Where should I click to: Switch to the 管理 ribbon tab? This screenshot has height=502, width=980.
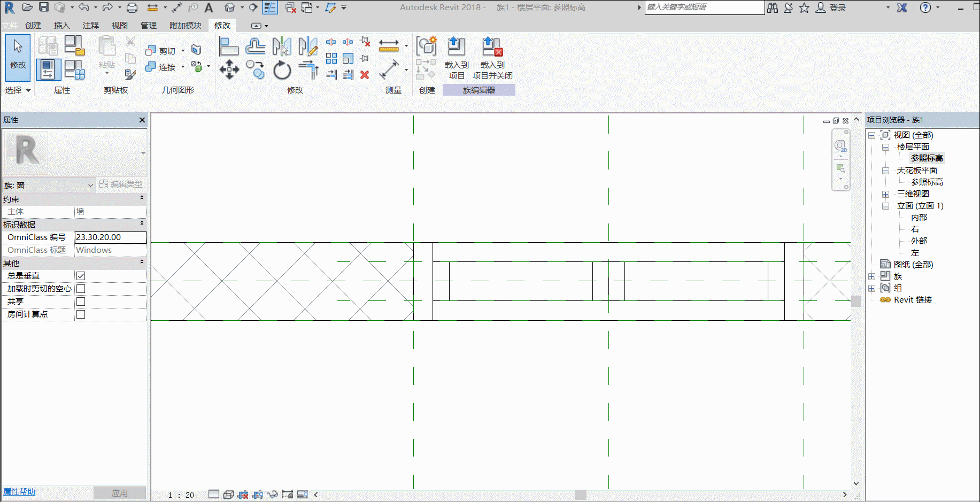(149, 25)
